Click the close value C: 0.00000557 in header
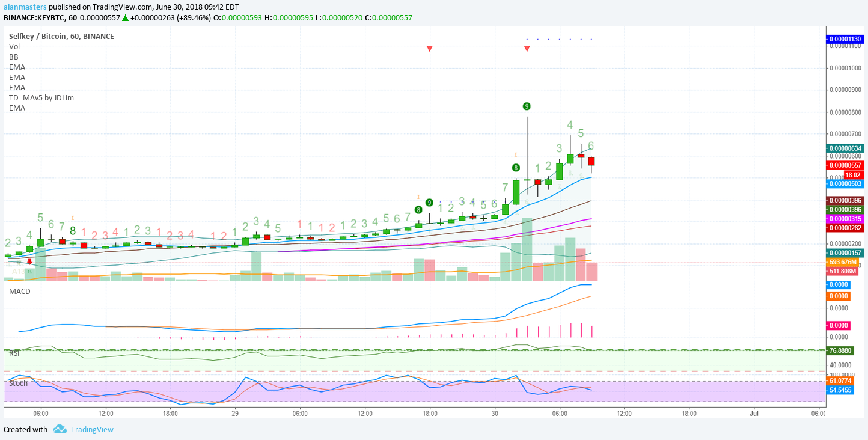This screenshot has height=440, width=868. [x=388, y=18]
